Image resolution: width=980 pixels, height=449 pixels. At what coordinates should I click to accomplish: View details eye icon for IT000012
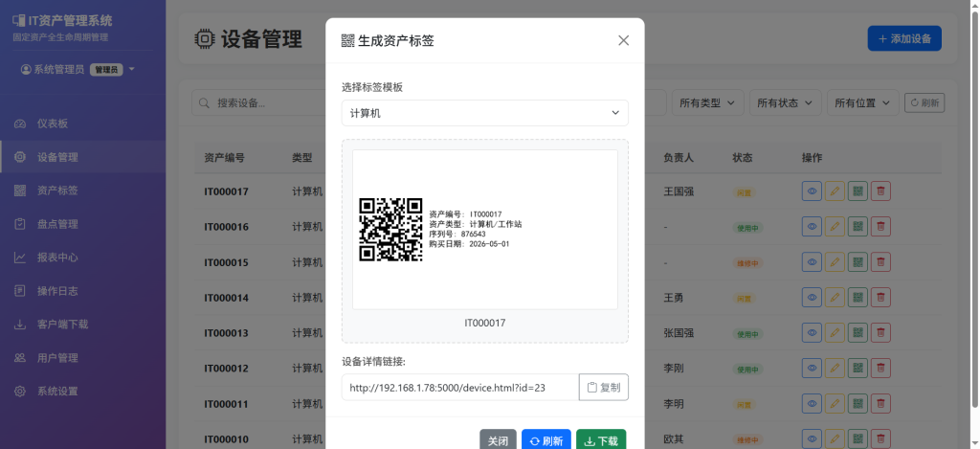tap(812, 369)
